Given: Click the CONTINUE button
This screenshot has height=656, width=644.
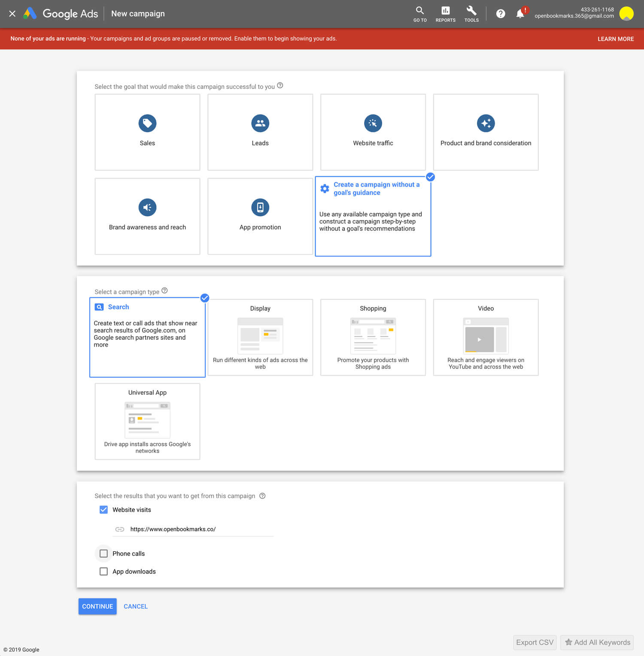Looking at the screenshot, I should [97, 606].
